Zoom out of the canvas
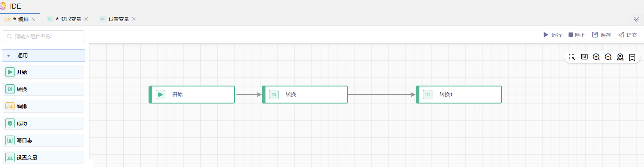 pyautogui.click(x=608, y=57)
